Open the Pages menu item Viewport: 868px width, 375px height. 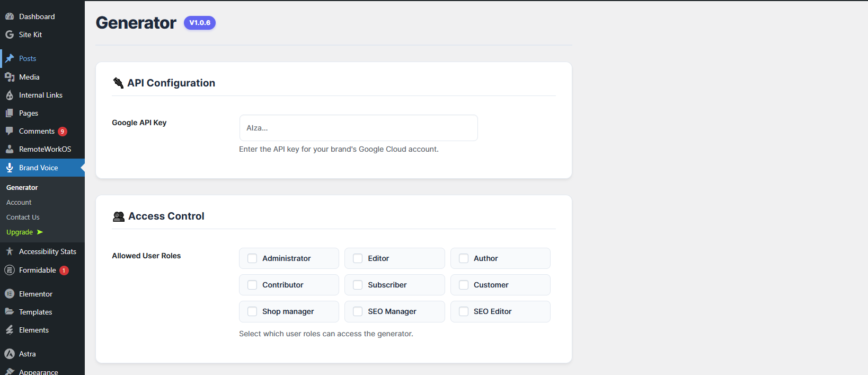tap(29, 113)
